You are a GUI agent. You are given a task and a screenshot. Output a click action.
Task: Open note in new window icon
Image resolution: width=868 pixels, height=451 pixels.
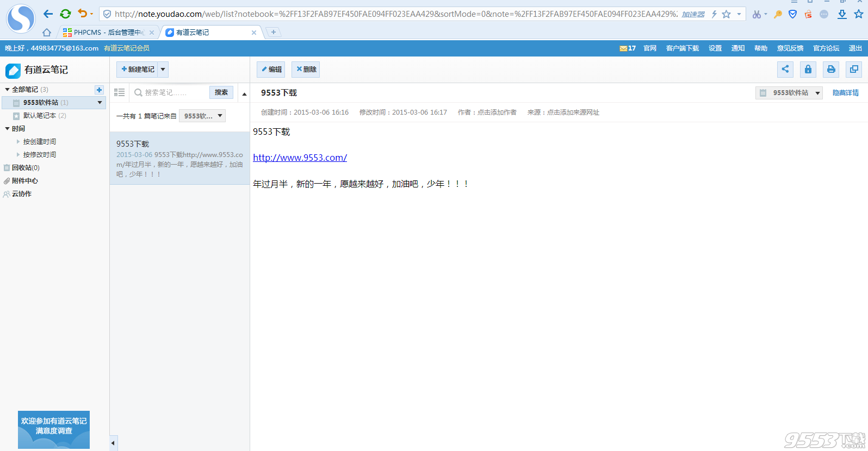pos(854,69)
